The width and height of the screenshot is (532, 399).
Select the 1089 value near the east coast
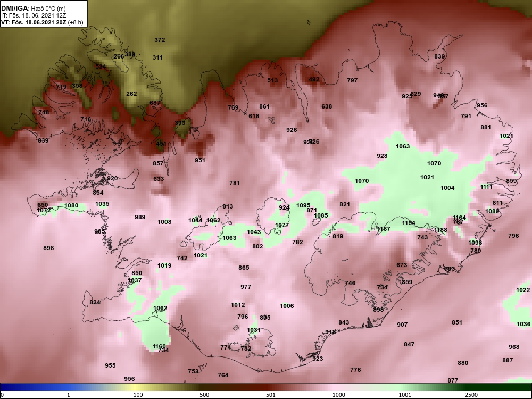[492, 211]
